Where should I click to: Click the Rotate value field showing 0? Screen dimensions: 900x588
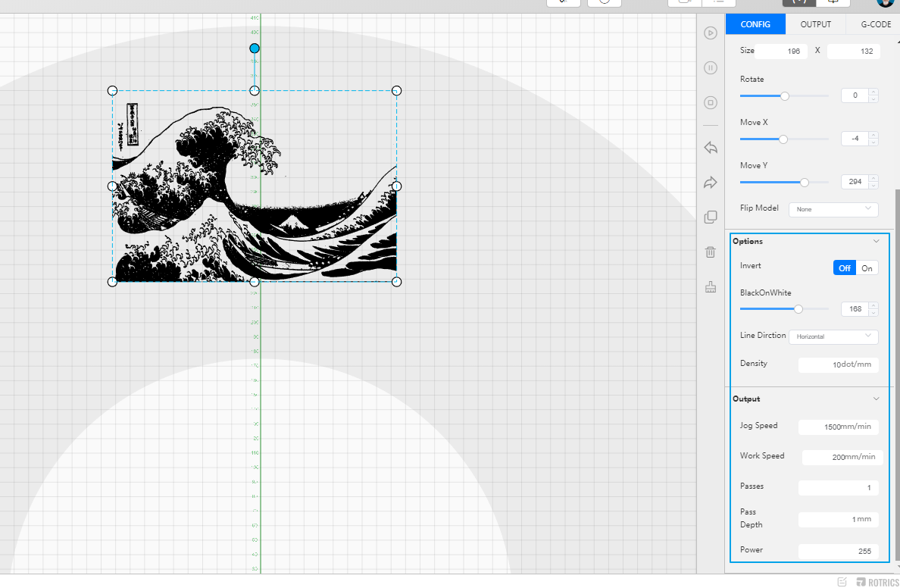(x=855, y=95)
